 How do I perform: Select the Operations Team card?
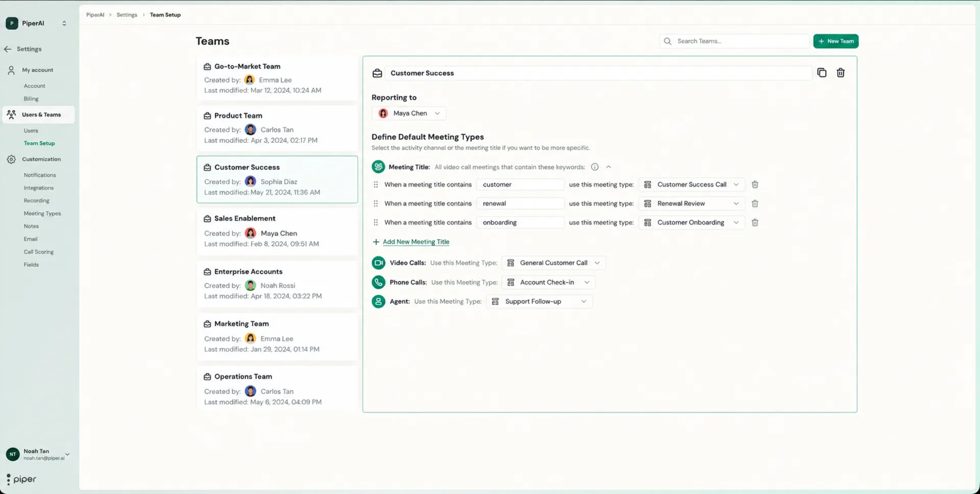(x=277, y=389)
